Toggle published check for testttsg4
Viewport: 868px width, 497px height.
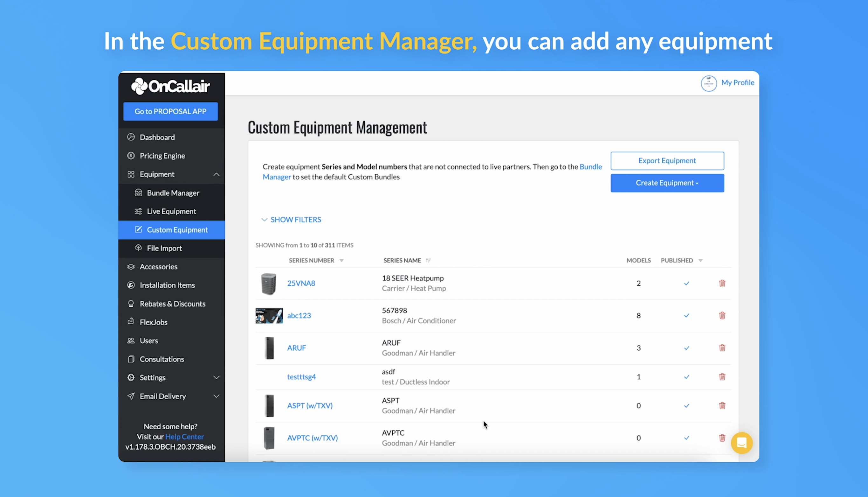(x=686, y=377)
